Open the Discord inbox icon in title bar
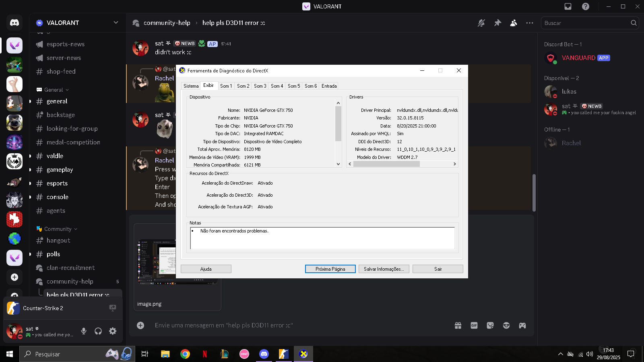 click(x=568, y=6)
